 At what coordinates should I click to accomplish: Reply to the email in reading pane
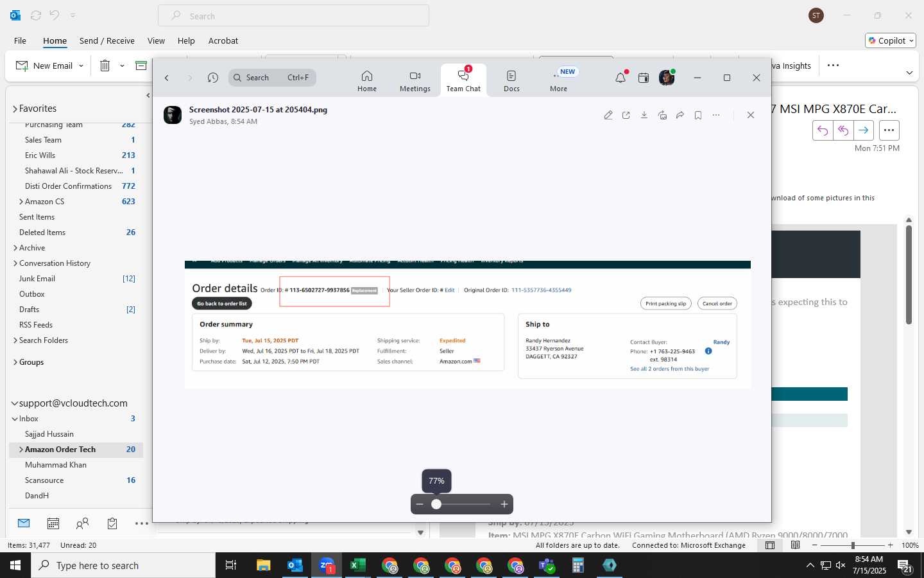point(823,130)
